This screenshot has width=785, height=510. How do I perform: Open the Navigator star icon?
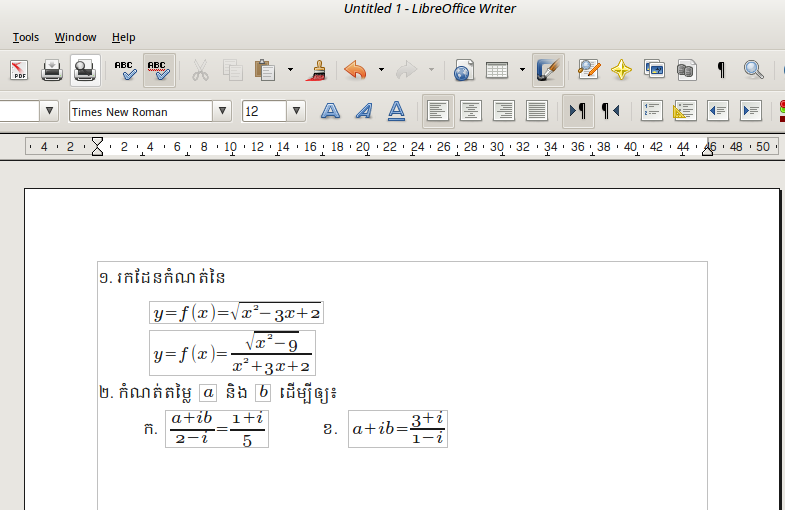pos(621,70)
